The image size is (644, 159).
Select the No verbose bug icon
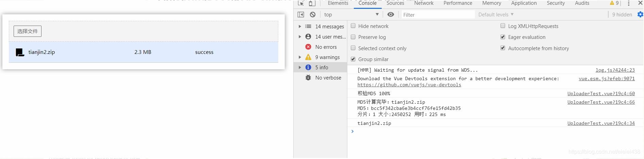pyautogui.click(x=308, y=77)
